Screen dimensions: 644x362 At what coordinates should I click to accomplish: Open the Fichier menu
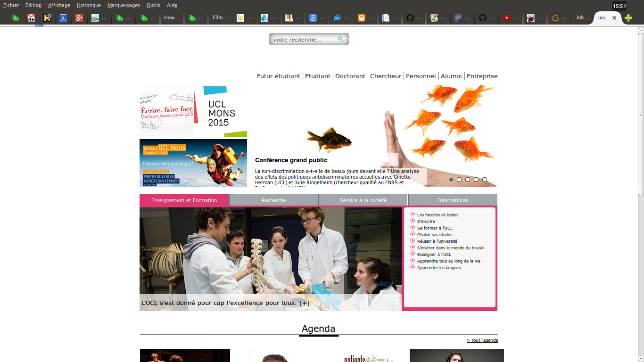(11, 5)
